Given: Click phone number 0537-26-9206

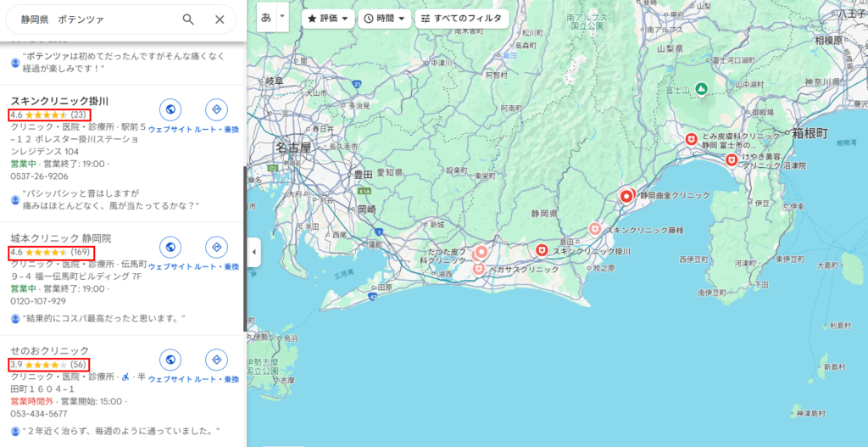Looking at the screenshot, I should coord(39,176).
